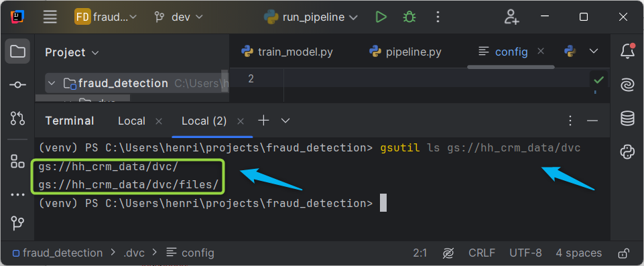Collapse the fraud_detection tree node

52,83
